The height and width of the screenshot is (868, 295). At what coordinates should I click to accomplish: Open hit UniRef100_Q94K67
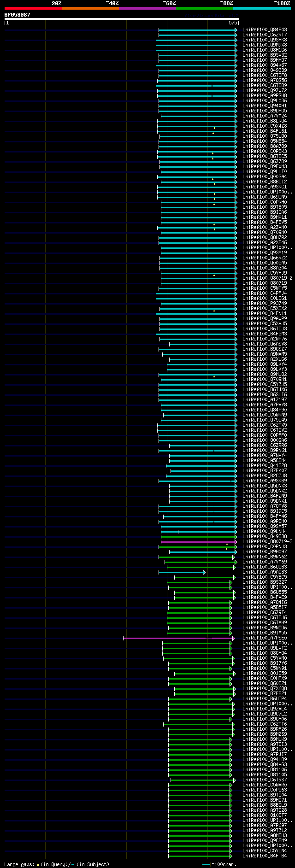click(265, 65)
